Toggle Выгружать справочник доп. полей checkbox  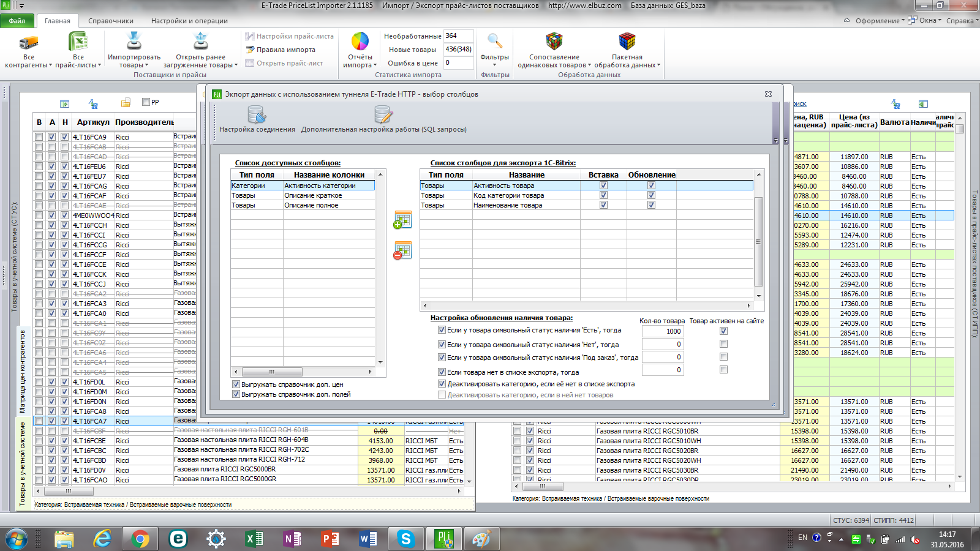236,394
